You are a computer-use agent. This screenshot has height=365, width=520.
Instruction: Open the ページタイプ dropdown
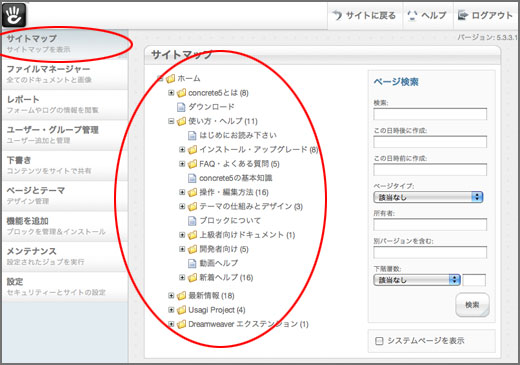point(428,197)
